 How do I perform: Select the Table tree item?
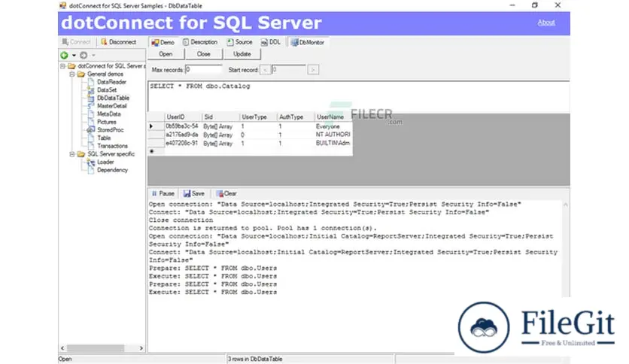104,138
